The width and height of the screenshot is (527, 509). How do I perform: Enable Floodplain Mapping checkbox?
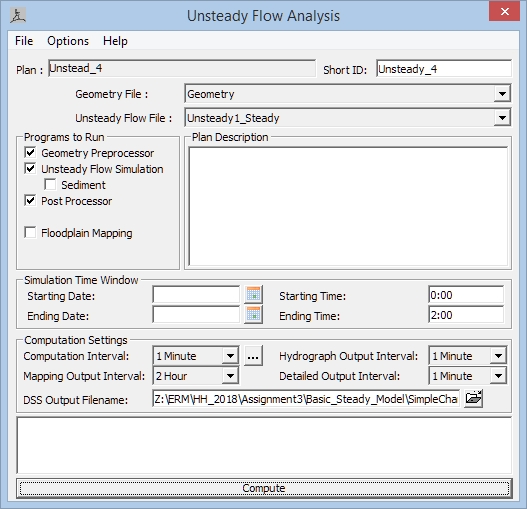pyautogui.click(x=30, y=233)
